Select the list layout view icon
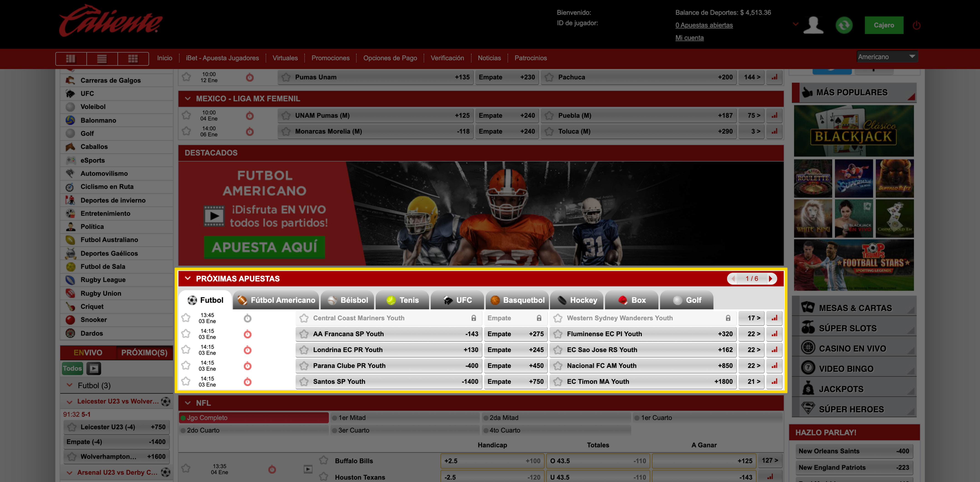980x482 pixels. (102, 59)
